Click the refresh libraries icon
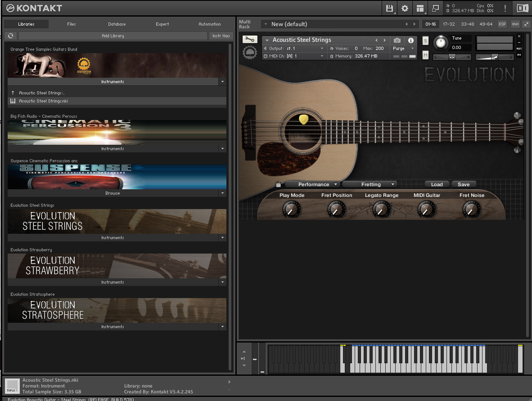 tap(10, 36)
